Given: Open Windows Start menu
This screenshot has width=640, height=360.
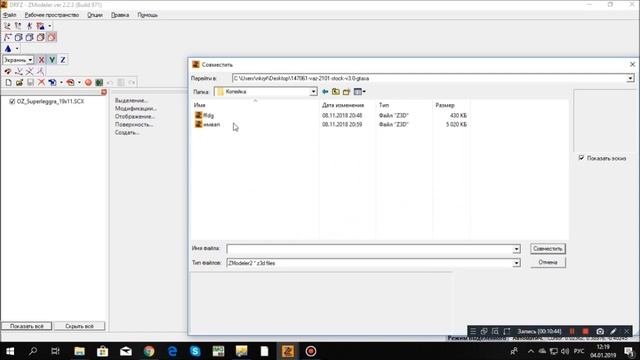Looking at the screenshot, I should [x=10, y=351].
